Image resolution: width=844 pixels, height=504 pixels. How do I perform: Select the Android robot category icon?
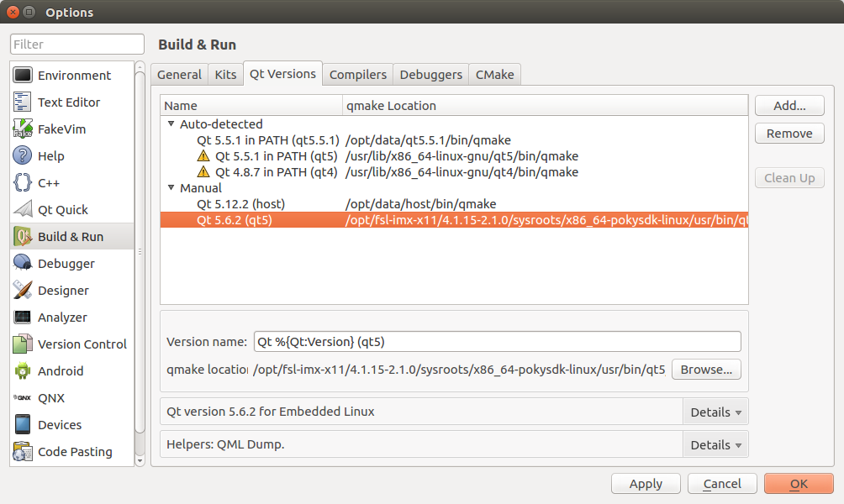(x=23, y=371)
